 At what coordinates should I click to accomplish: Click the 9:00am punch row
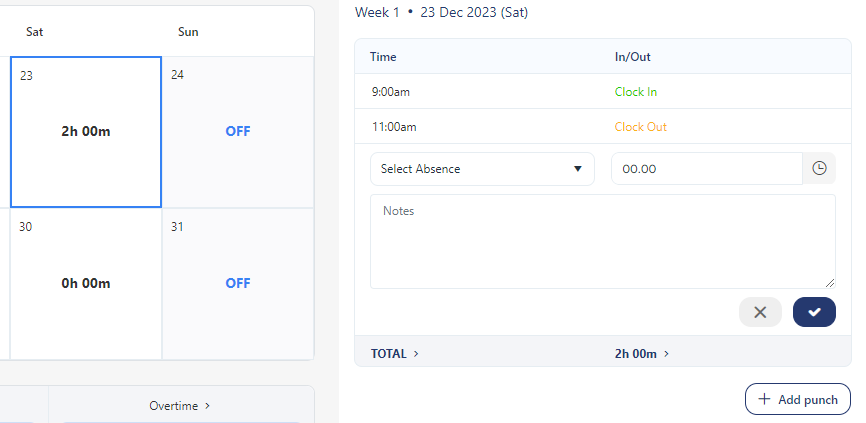[391, 92]
